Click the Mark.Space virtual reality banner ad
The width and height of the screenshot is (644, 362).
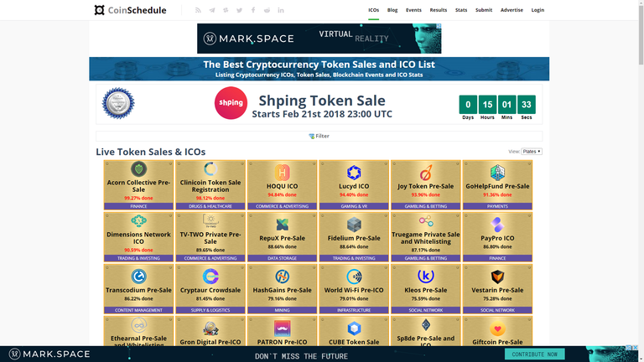coord(319,39)
